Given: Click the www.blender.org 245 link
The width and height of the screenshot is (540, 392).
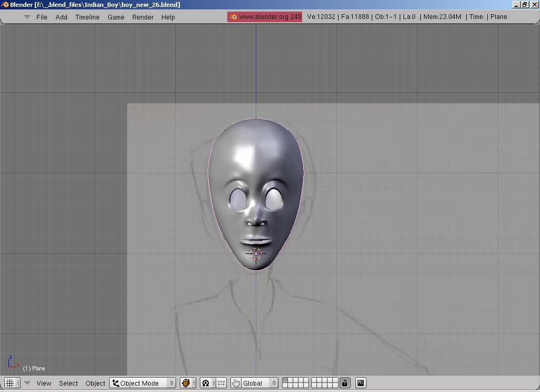Looking at the screenshot, I should coord(265,17).
